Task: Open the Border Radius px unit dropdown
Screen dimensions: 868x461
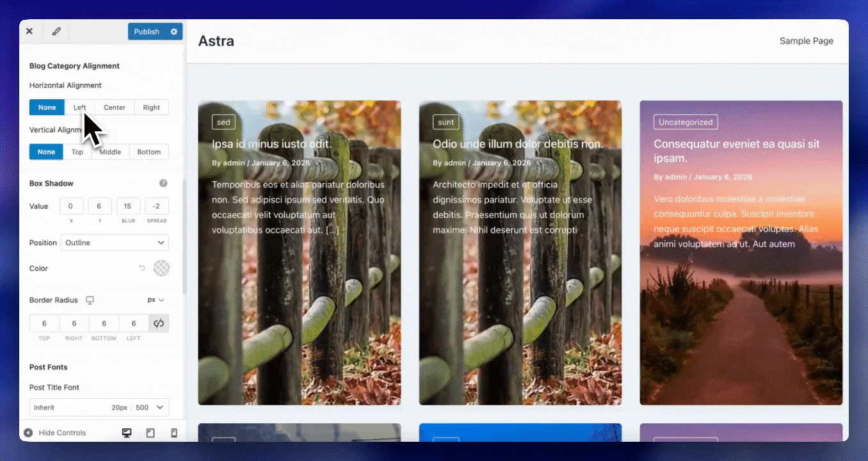Action: 156,300
